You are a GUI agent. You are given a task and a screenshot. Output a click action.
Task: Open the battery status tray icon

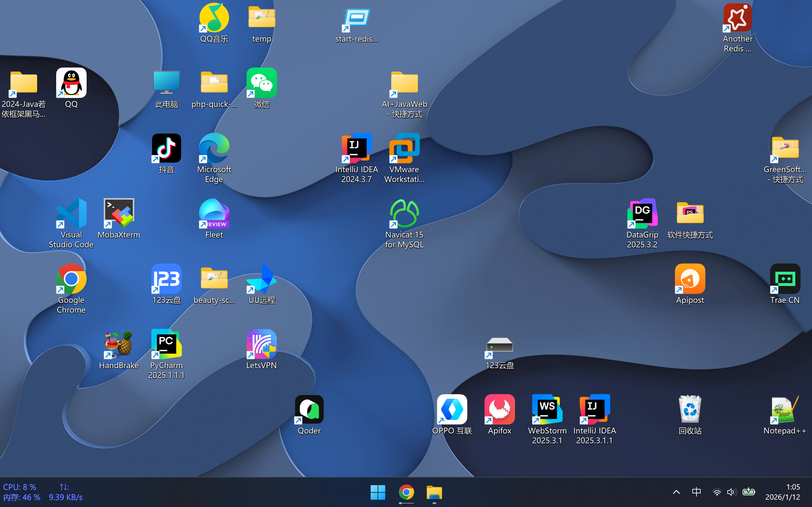pyautogui.click(x=749, y=492)
